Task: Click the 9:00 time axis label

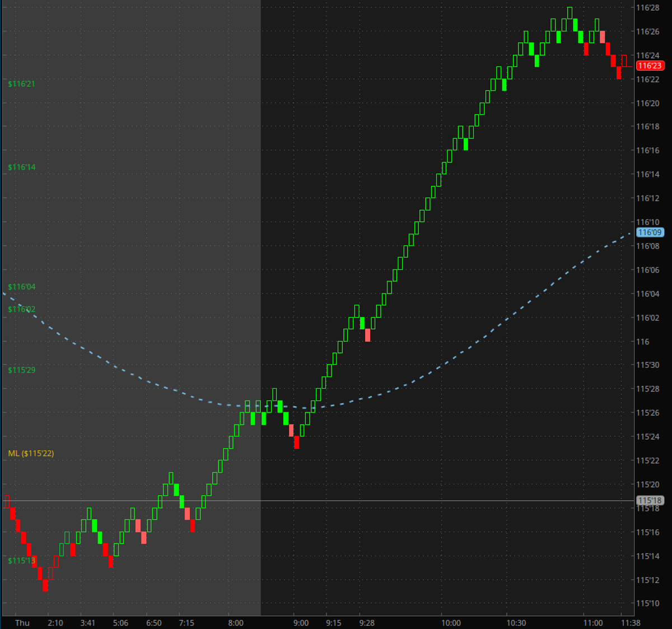Action: click(x=301, y=623)
